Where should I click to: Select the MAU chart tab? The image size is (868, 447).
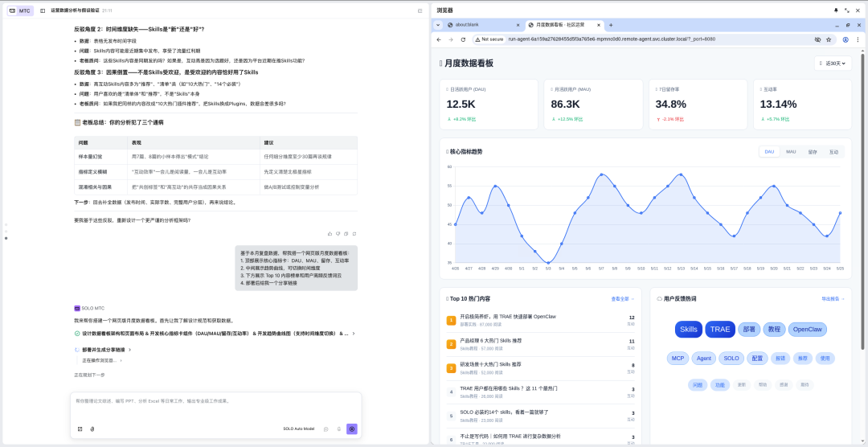click(x=791, y=152)
